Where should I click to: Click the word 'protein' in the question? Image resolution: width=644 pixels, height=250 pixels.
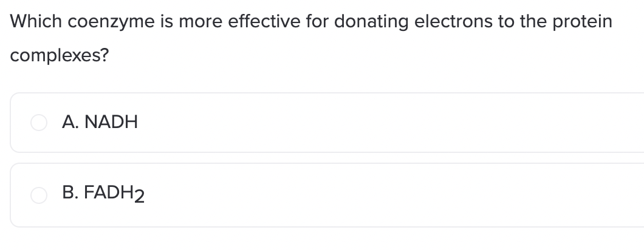(x=583, y=22)
